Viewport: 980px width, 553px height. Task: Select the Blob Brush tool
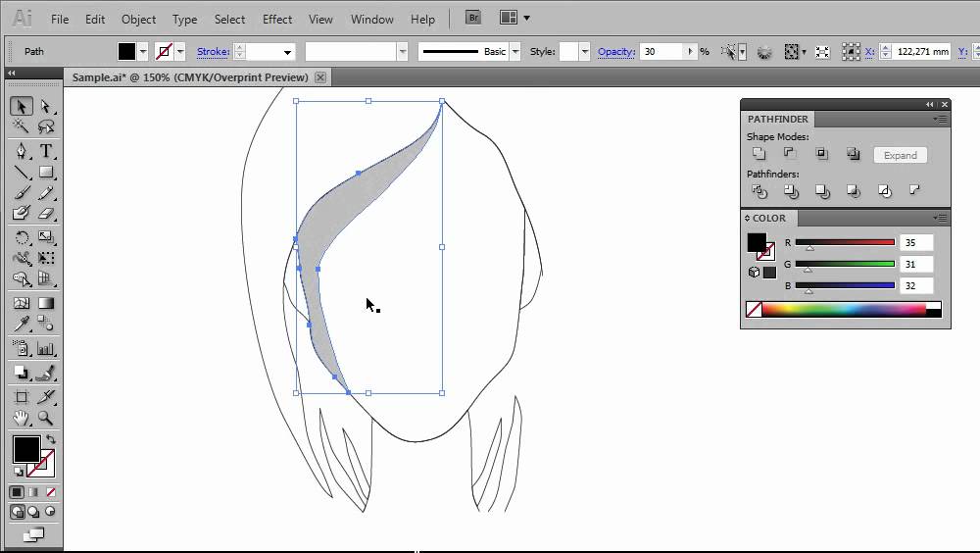[x=22, y=214]
